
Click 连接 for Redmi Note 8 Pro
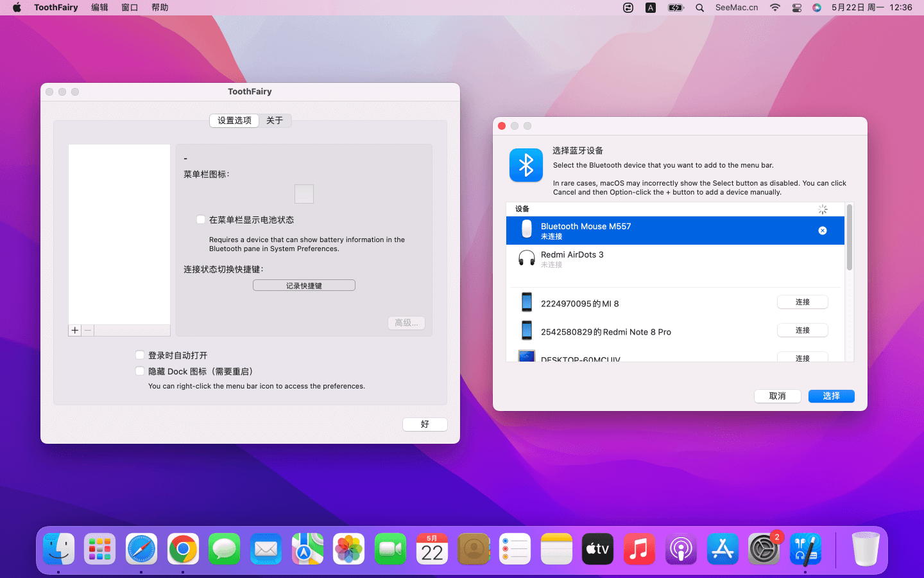tap(803, 330)
